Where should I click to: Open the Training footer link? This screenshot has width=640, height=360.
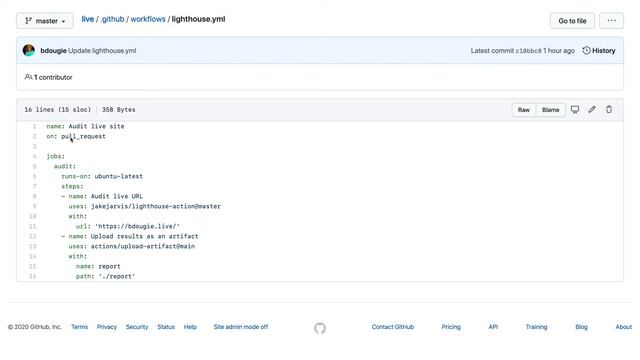coord(536,327)
